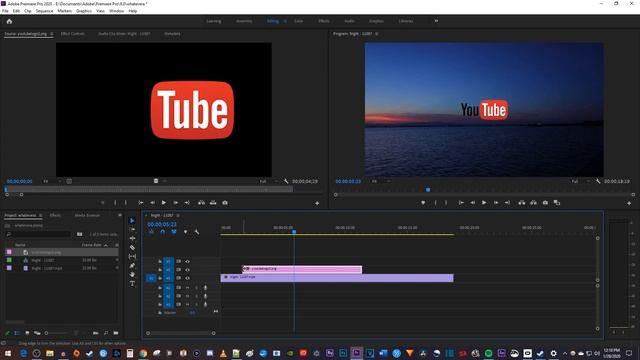The height and width of the screenshot is (360, 640).
Task: Open the Markers menu
Action: [64, 11]
